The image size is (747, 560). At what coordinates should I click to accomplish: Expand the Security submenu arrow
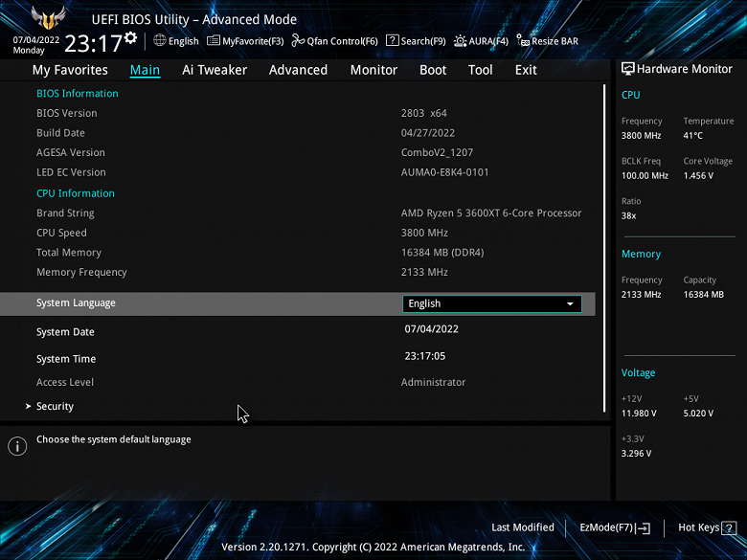click(28, 406)
